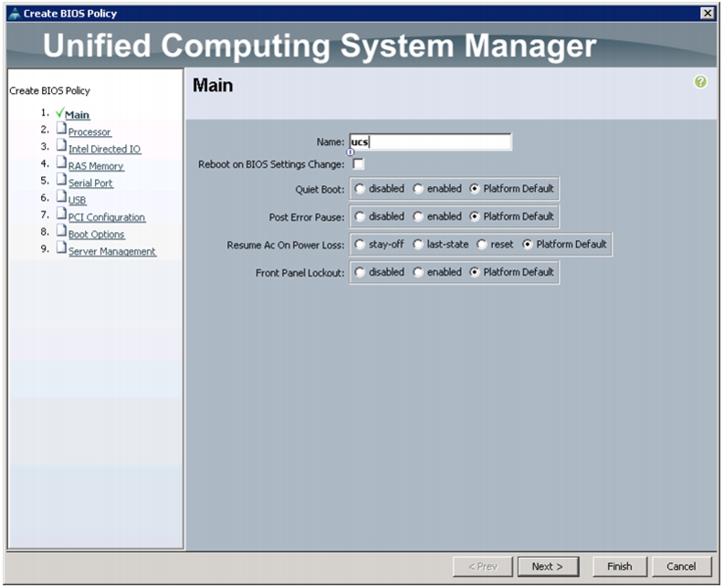Screen dimensions: 724x588
Task: Select Platform Default for Front Panel Lockout
Action: pyautogui.click(x=474, y=272)
